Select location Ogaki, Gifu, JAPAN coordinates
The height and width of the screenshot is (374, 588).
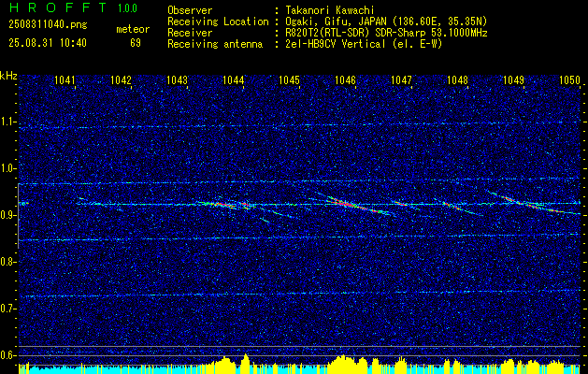click(385, 22)
